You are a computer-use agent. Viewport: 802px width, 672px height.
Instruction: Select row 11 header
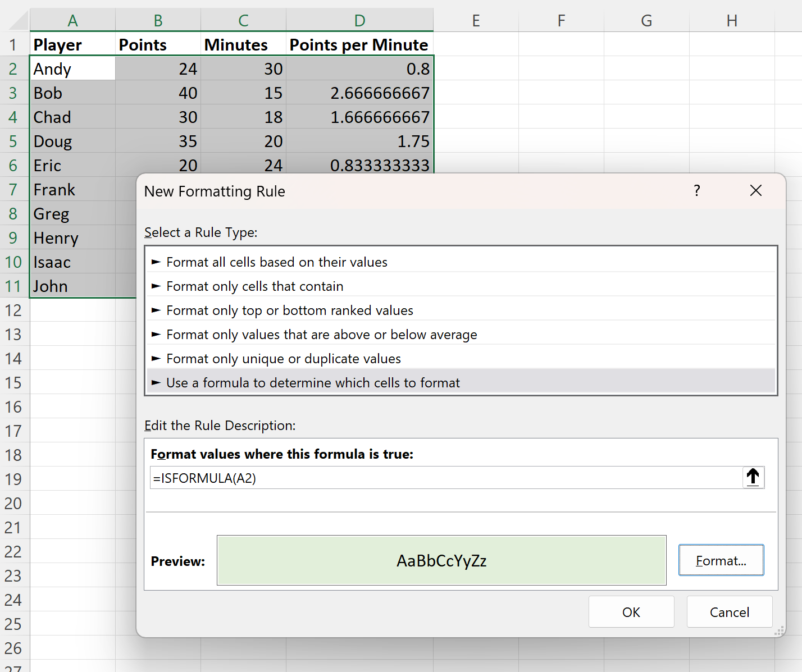[x=14, y=286]
